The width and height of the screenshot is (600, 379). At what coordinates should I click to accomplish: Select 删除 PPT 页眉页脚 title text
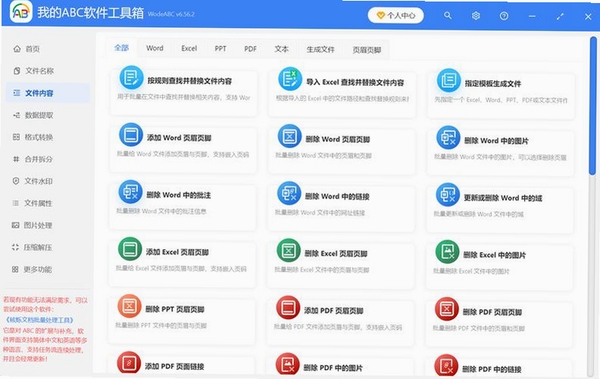pos(175,309)
